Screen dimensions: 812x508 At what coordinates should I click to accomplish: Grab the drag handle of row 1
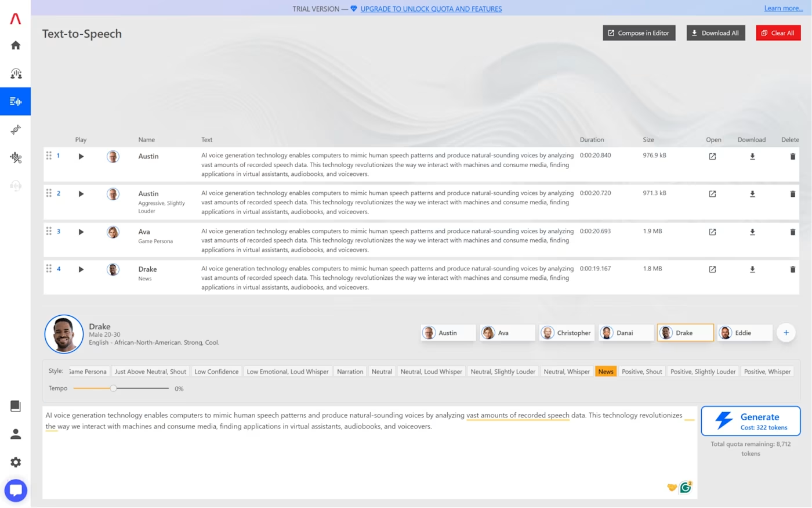[x=49, y=156]
